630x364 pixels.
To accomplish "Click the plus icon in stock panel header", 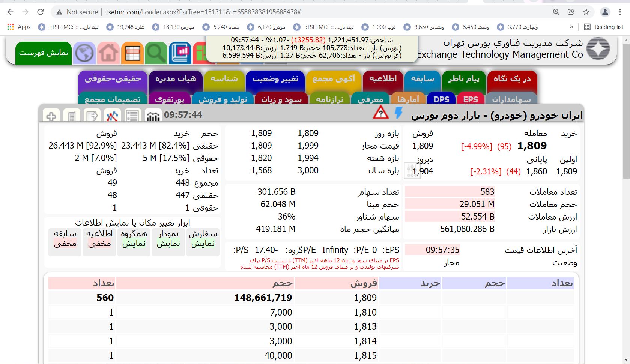I will 51,116.
